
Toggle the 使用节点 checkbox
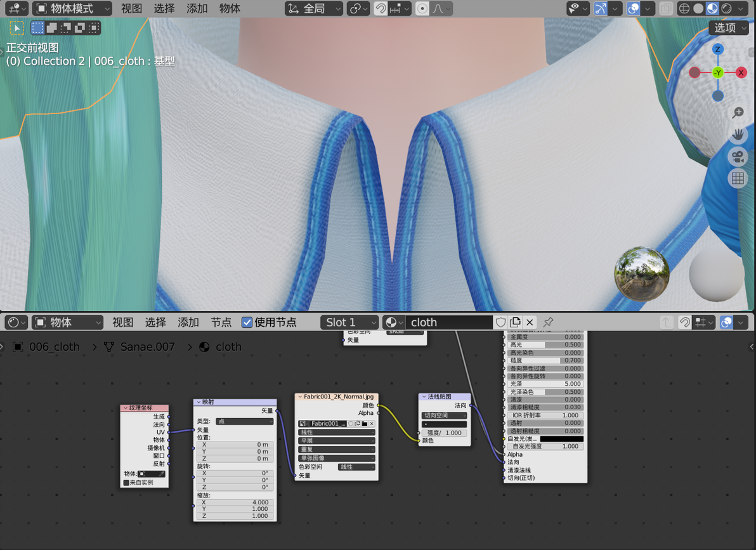(x=247, y=322)
